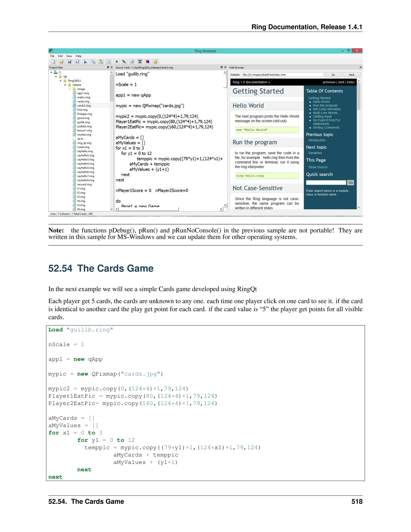The height and width of the screenshot is (532, 411).
Task: Expand the image folder node
Action: pos(70,89)
